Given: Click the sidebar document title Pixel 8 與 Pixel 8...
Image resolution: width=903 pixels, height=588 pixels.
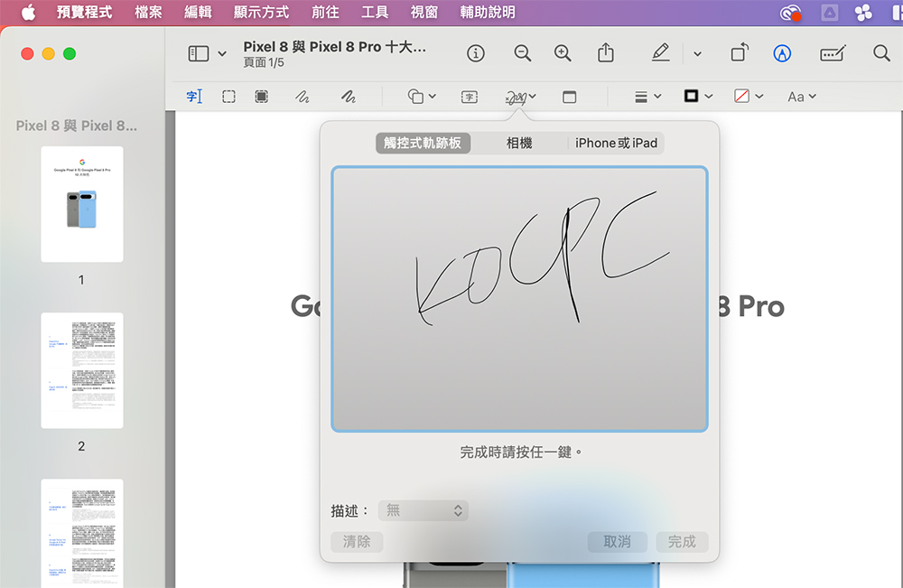Looking at the screenshot, I should pos(77,126).
